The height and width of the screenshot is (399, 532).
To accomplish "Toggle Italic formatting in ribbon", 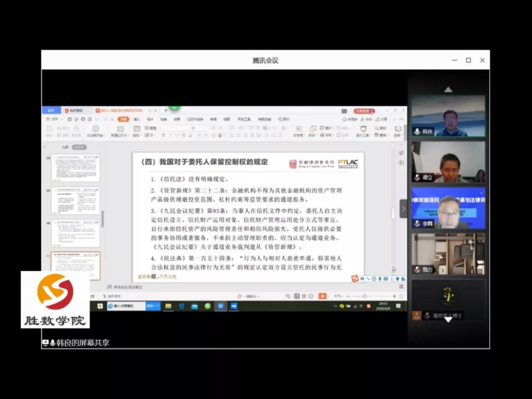I will [x=170, y=135].
